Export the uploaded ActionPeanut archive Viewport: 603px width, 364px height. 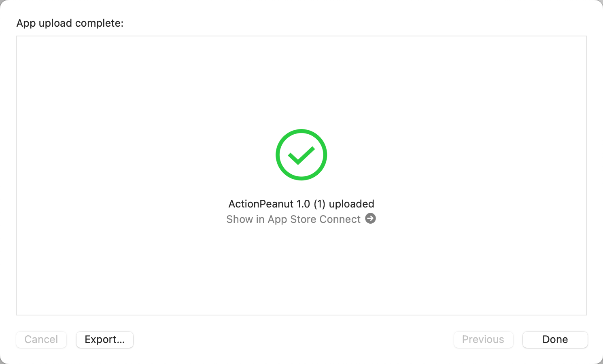tap(105, 339)
